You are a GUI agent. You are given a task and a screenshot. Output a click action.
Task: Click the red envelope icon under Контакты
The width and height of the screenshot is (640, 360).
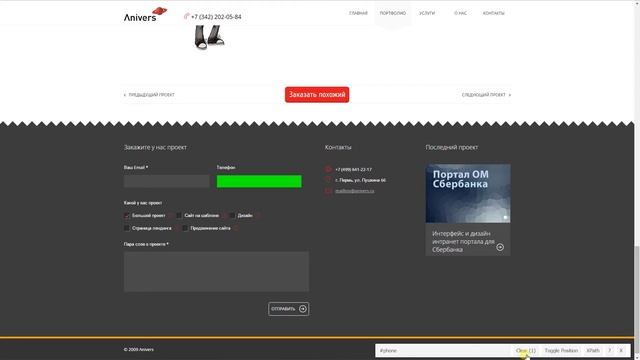[328, 191]
